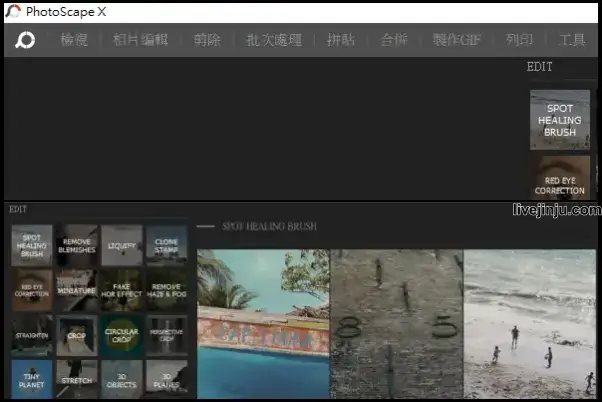Screen dimensions: 602x402
Task: Open the 檢視 viewer tab
Action: [x=74, y=40]
